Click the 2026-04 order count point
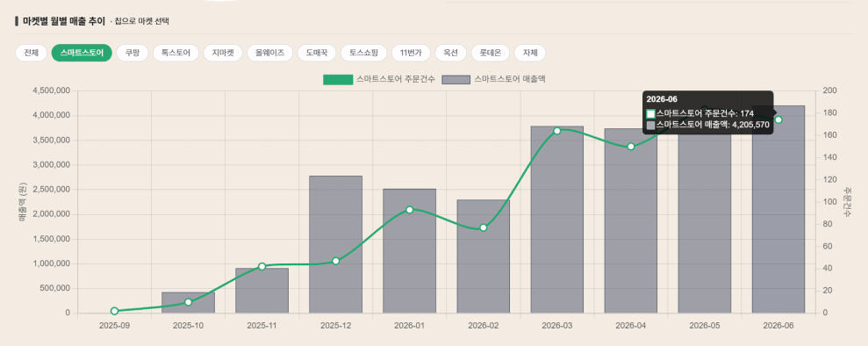The height and width of the screenshot is (346, 868). pos(631,147)
